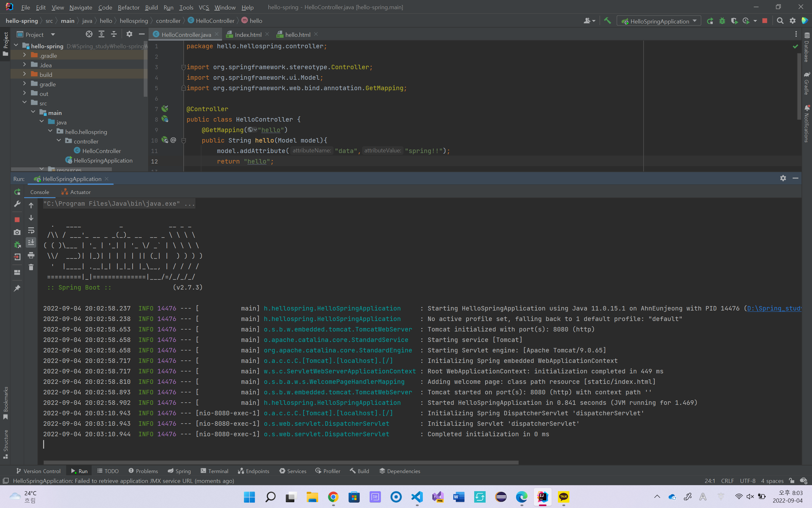The height and width of the screenshot is (508, 812).
Task: Open the VCS menu
Action: point(204,7)
